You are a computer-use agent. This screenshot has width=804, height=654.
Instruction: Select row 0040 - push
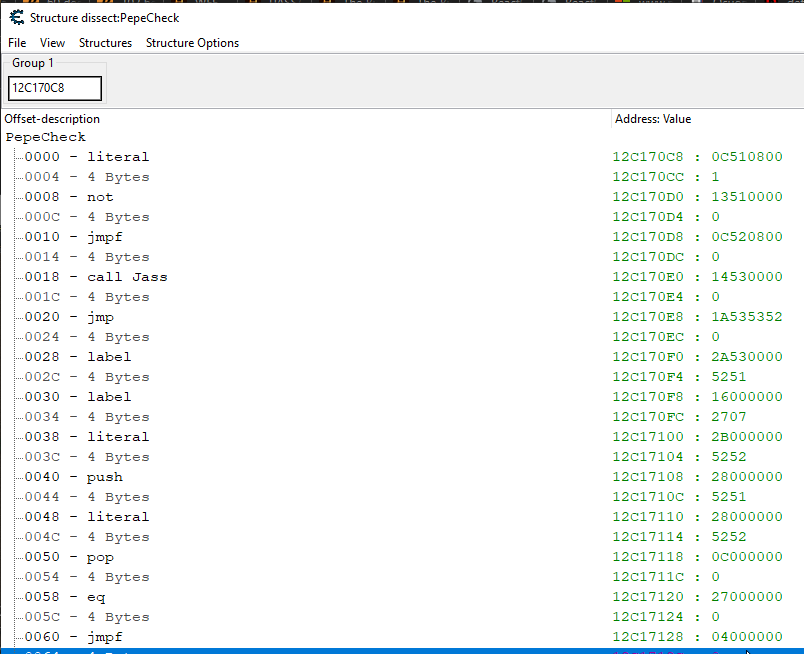[x=73, y=477]
